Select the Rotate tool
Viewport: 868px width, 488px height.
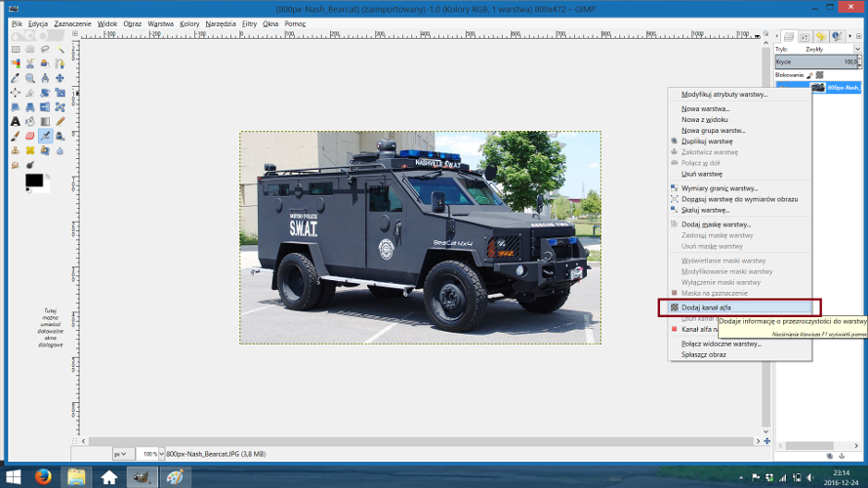45,93
